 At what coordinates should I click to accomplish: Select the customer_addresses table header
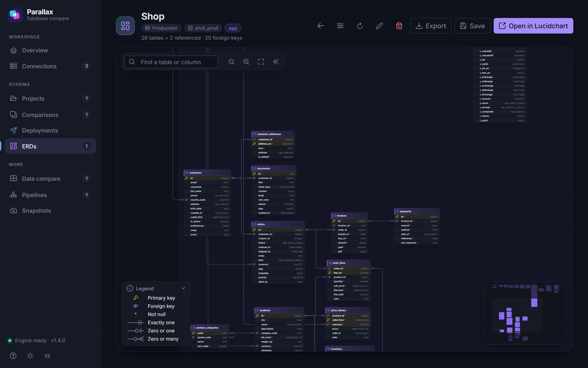click(x=273, y=134)
